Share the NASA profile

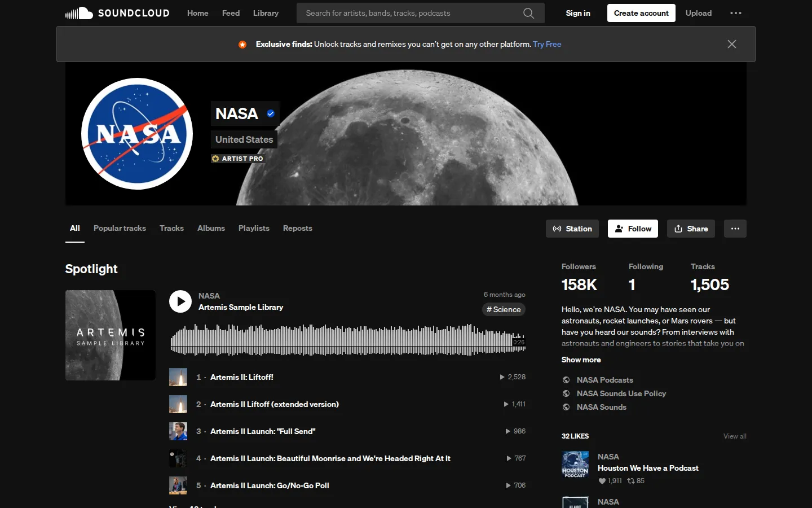coord(691,229)
